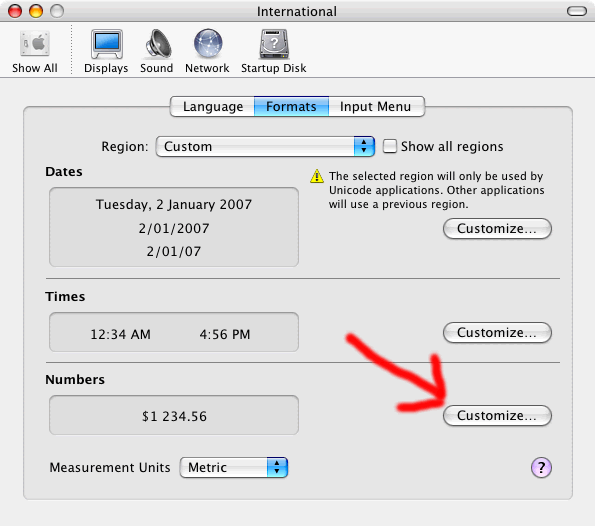Customize the Numbers format
The image size is (595, 526).
coord(497,416)
